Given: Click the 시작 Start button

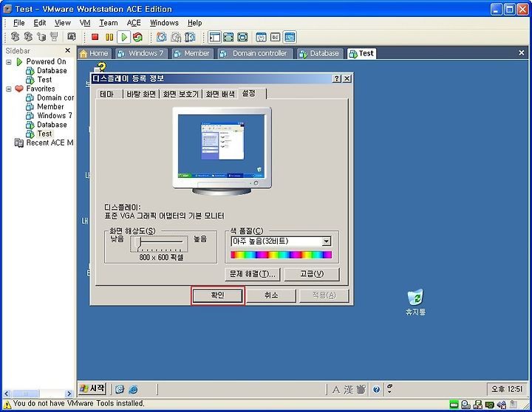Looking at the screenshot, I should 92,388.
